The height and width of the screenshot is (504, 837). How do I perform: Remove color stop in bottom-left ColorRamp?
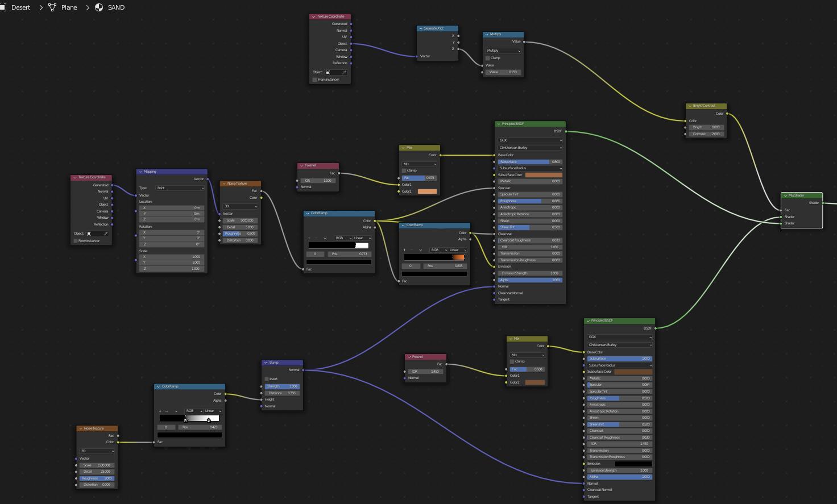point(167,411)
